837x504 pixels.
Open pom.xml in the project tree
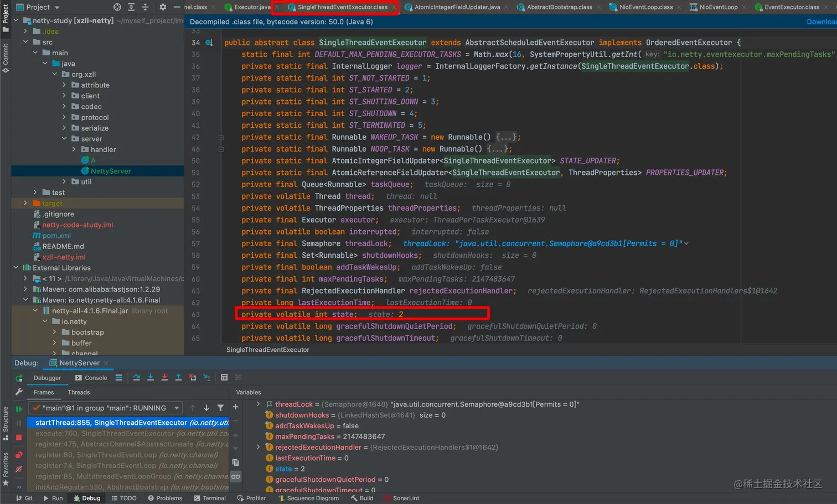coord(56,236)
